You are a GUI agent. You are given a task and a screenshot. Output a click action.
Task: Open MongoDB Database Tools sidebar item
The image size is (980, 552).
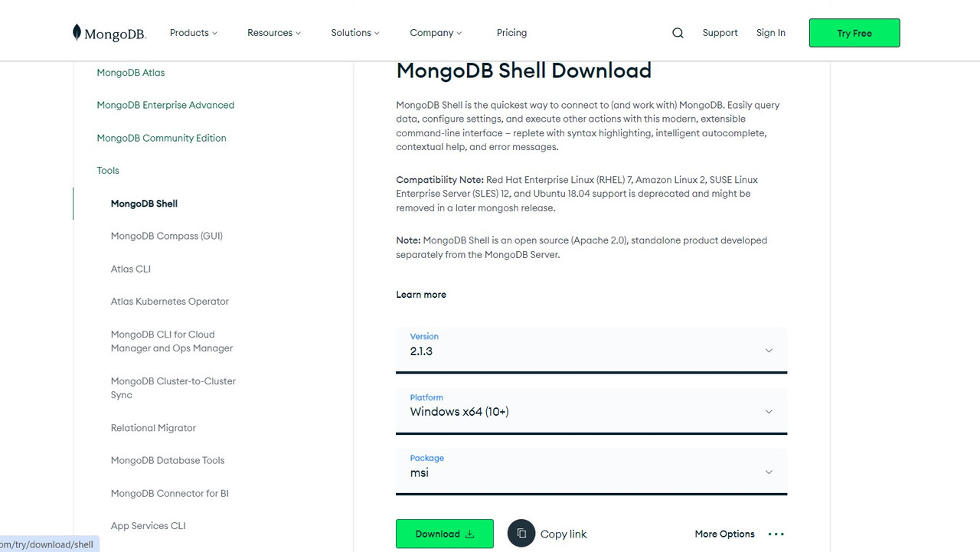point(168,460)
